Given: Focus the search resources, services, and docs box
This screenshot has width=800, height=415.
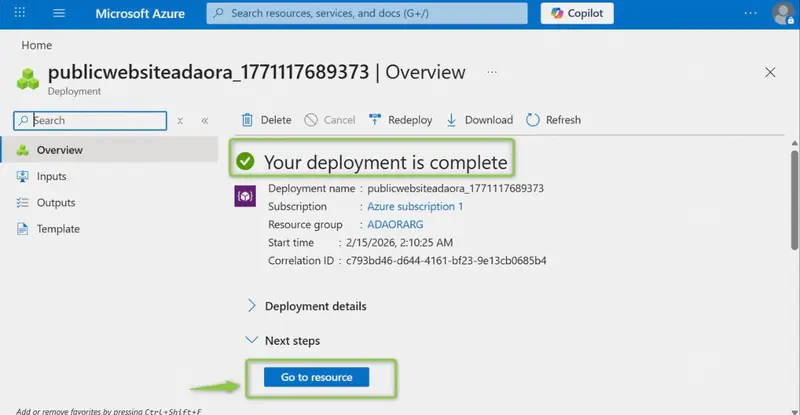Looking at the screenshot, I should point(367,13).
